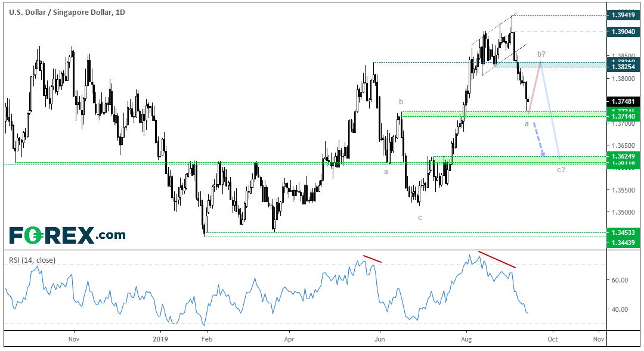Click the RSI 40.00 axis value
This screenshot has width=644, height=351.
tap(620, 309)
